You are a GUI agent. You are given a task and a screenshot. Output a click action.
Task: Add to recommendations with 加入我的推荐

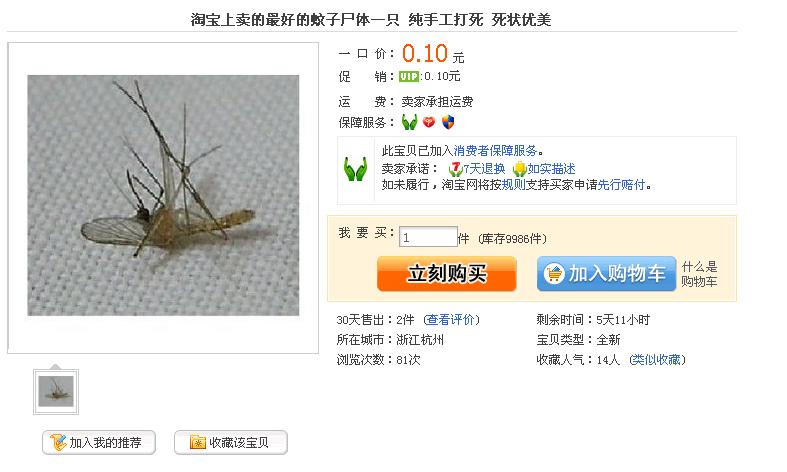(99, 442)
